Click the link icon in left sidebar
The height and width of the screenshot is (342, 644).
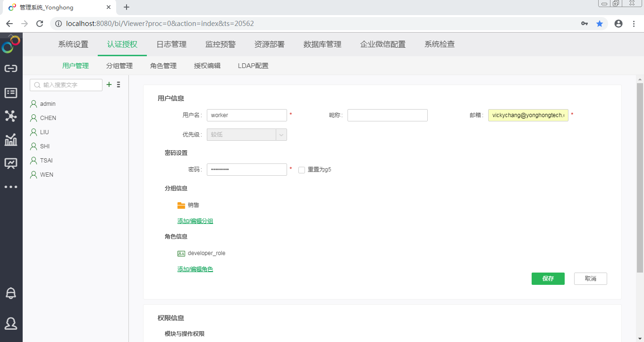tap(11, 68)
